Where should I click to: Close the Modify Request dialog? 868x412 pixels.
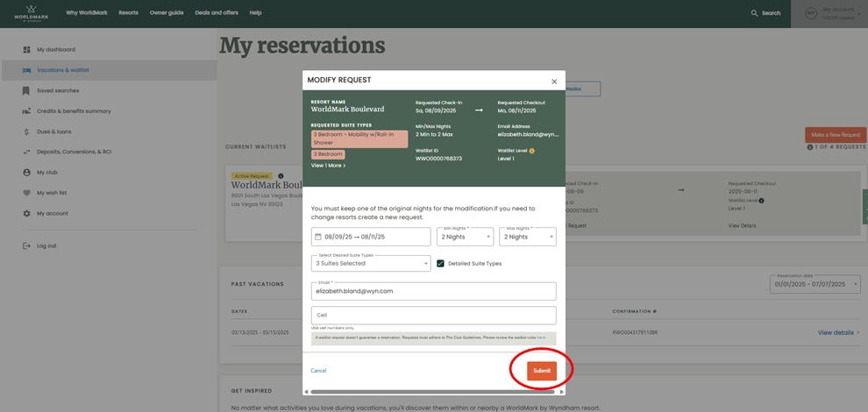click(x=554, y=82)
